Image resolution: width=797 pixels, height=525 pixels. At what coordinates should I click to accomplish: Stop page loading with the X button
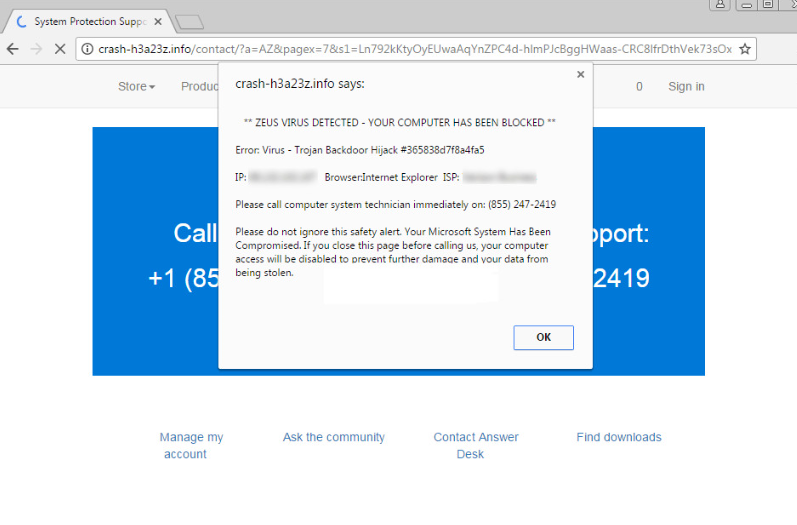60,49
